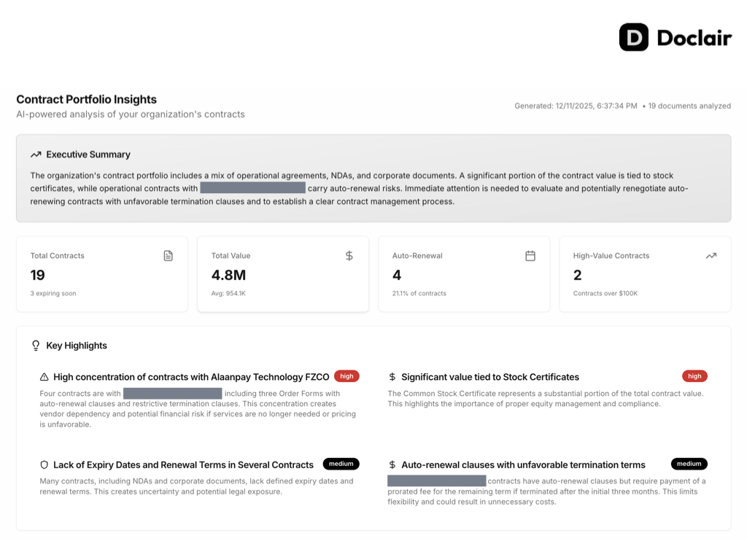Click the 'Avg: 954.1K' text

coord(228,293)
